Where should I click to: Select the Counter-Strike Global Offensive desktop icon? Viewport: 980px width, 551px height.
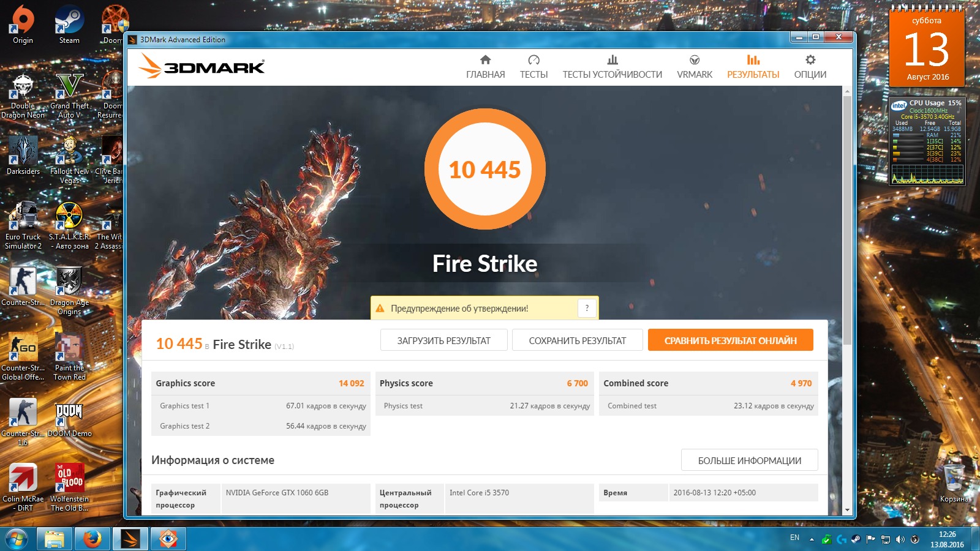pos(23,357)
